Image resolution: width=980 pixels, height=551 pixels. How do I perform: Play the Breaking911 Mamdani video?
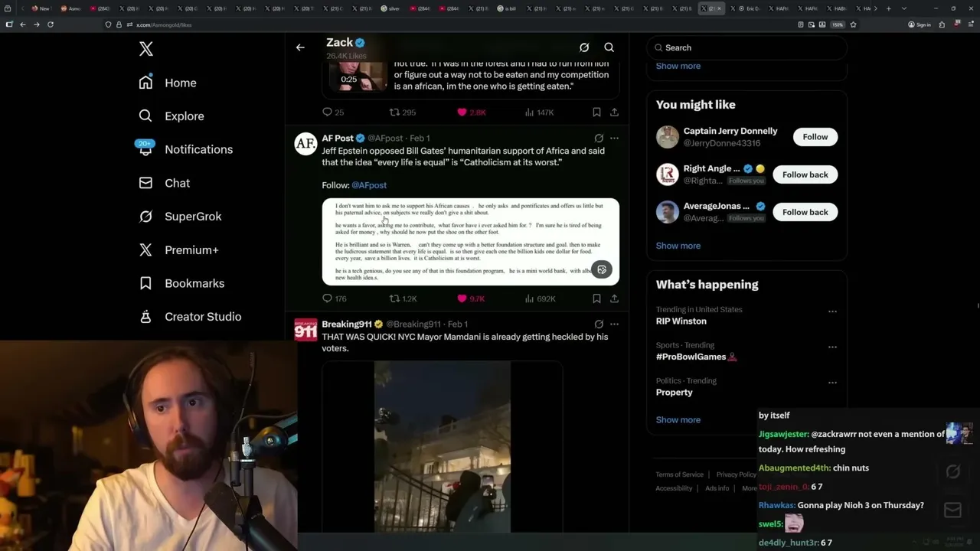pyautogui.click(x=442, y=447)
